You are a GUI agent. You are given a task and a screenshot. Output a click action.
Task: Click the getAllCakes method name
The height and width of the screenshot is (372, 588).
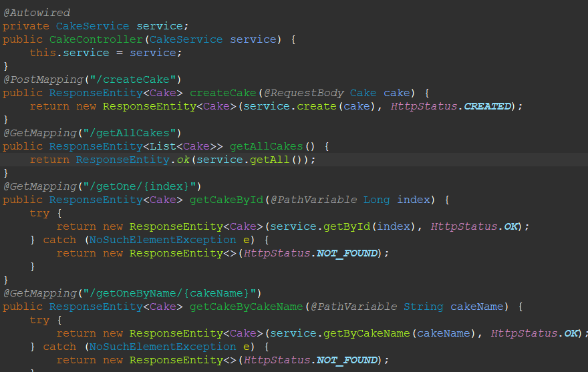coord(266,146)
